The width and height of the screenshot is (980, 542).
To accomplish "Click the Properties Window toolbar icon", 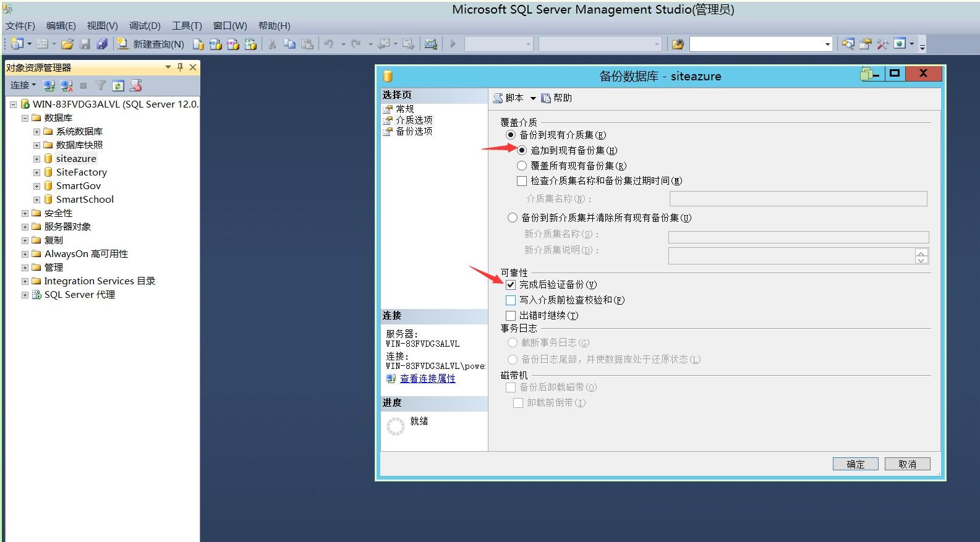I will click(x=866, y=44).
